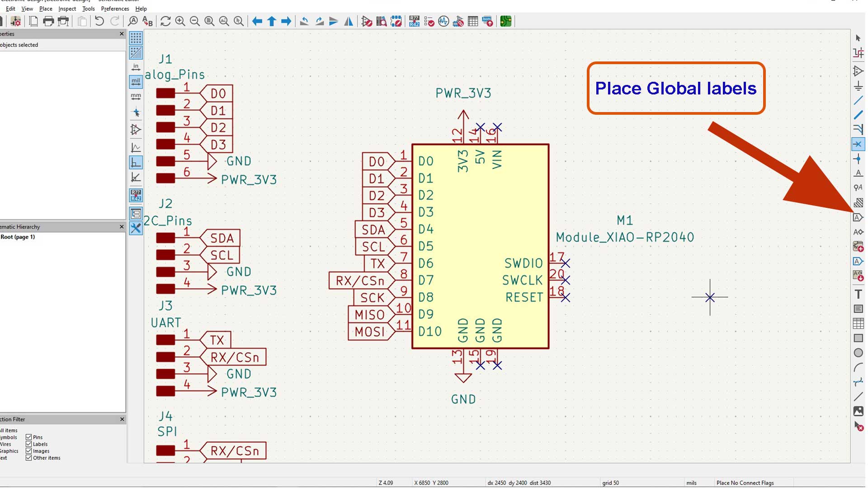Choose the Draw Bezier curve tool
The image size is (868, 488).
pyautogui.click(x=858, y=382)
